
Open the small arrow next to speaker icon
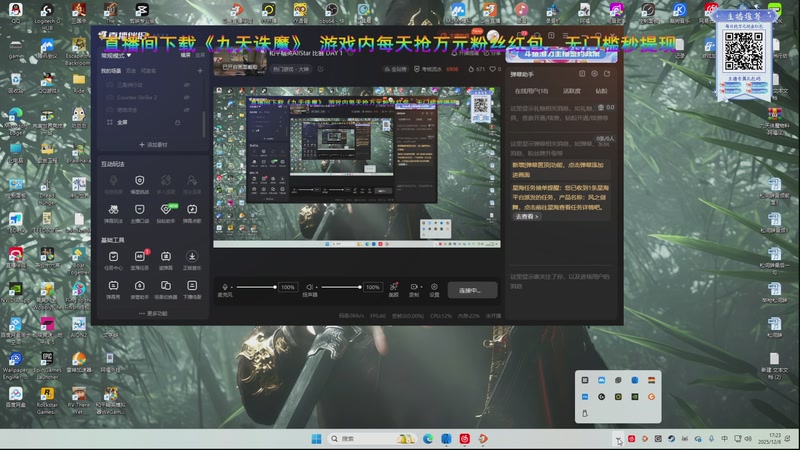click(316, 287)
